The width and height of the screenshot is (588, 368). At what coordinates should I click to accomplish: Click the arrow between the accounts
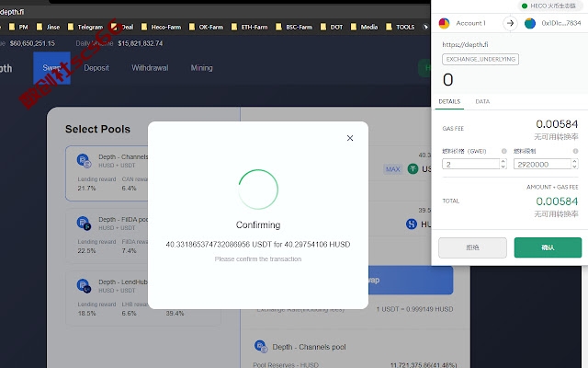(x=510, y=23)
